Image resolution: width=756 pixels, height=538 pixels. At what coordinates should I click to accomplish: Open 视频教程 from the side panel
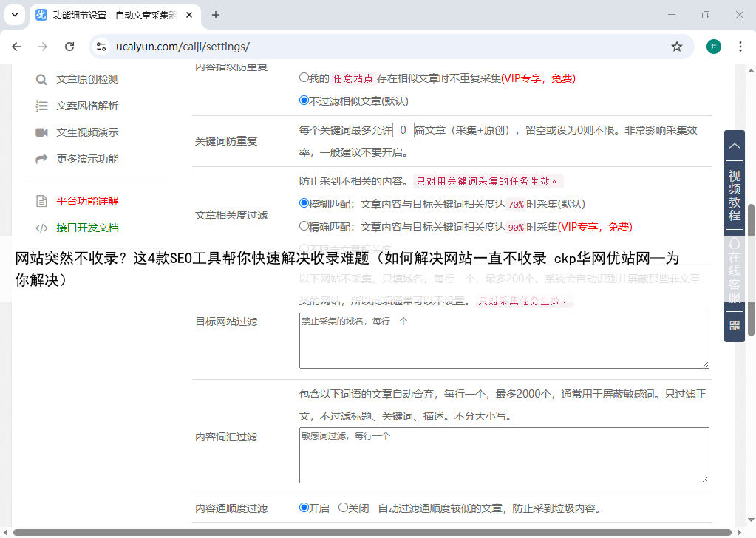click(x=734, y=195)
